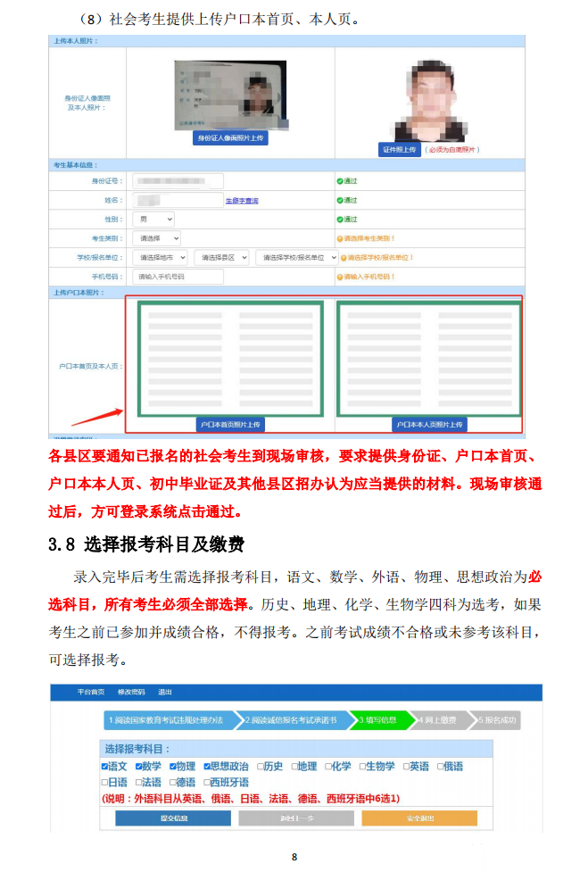Click the red note 外语科目从英语…中6选1
The image size is (588, 880).
click(x=251, y=799)
